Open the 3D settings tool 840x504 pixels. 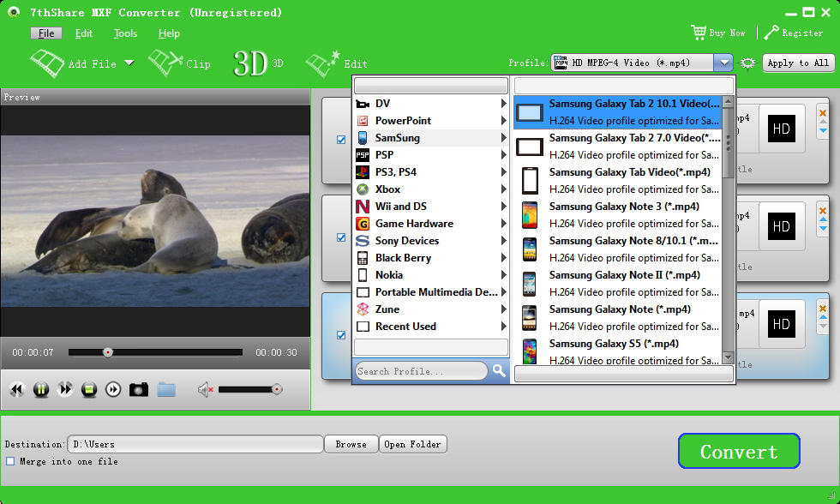pyautogui.click(x=258, y=63)
